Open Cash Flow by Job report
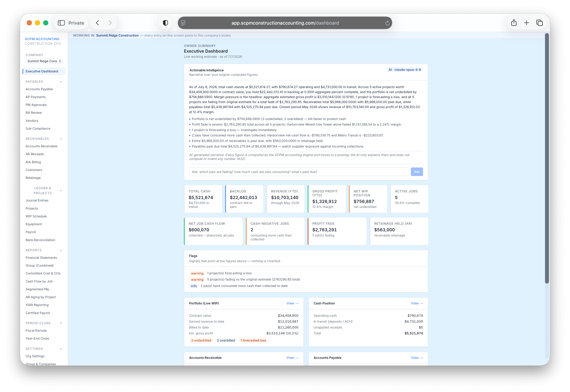570x392 pixels. point(39,281)
